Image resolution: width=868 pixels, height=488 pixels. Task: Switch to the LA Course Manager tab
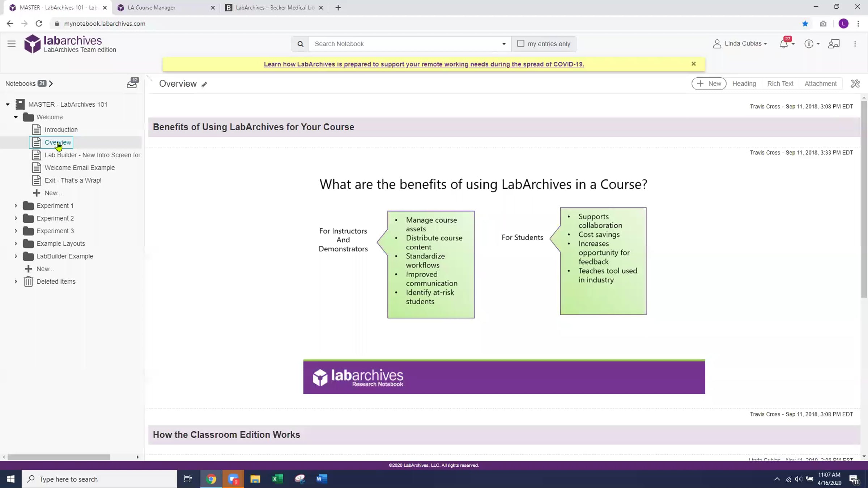point(166,8)
